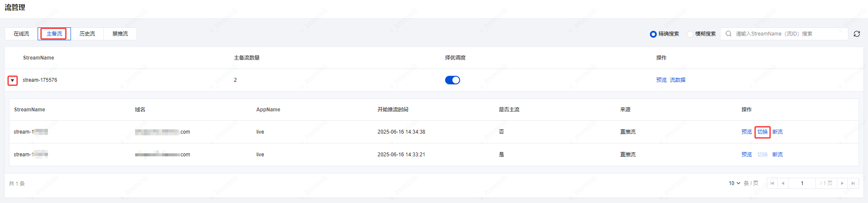Go to the next page arrow

coord(842,183)
